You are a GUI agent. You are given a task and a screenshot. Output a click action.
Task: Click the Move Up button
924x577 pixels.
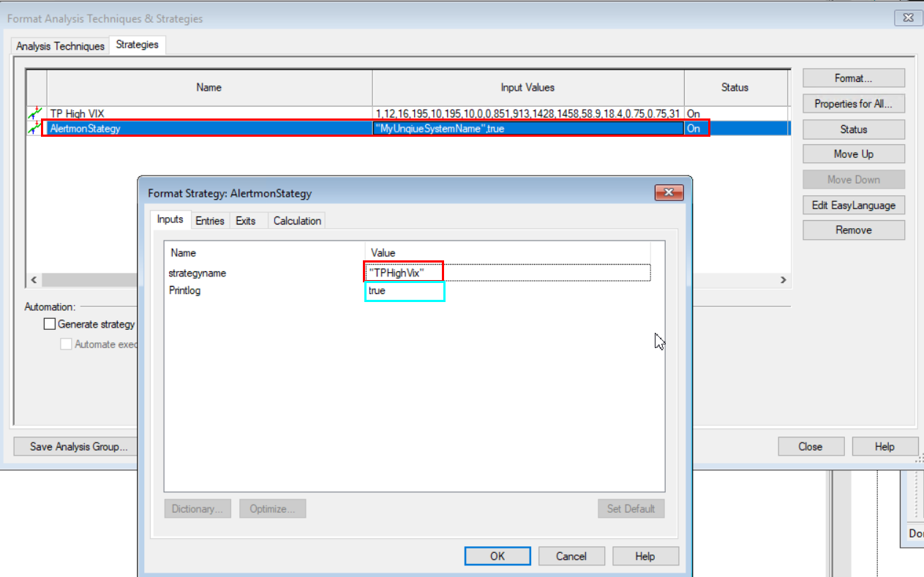click(x=853, y=154)
